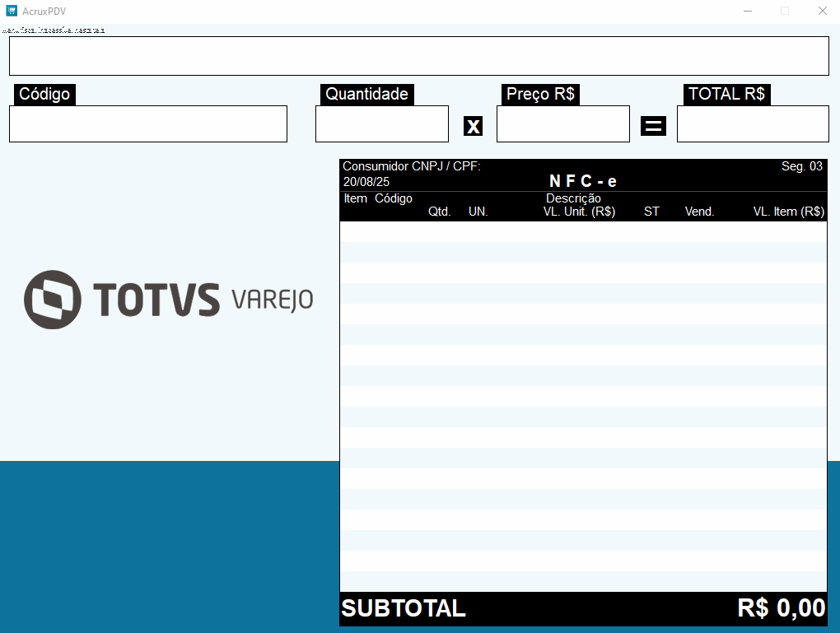Click the Qtd. column header
This screenshot has height=633, width=840.
point(439,212)
